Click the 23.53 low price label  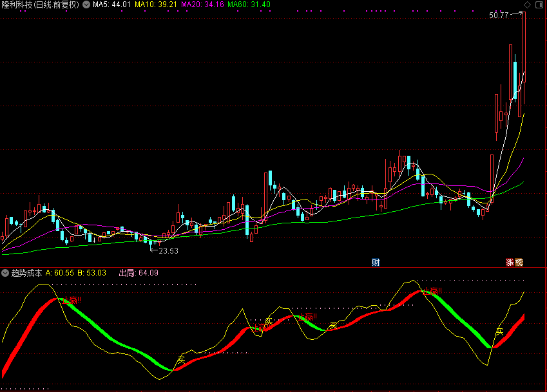click(169, 251)
